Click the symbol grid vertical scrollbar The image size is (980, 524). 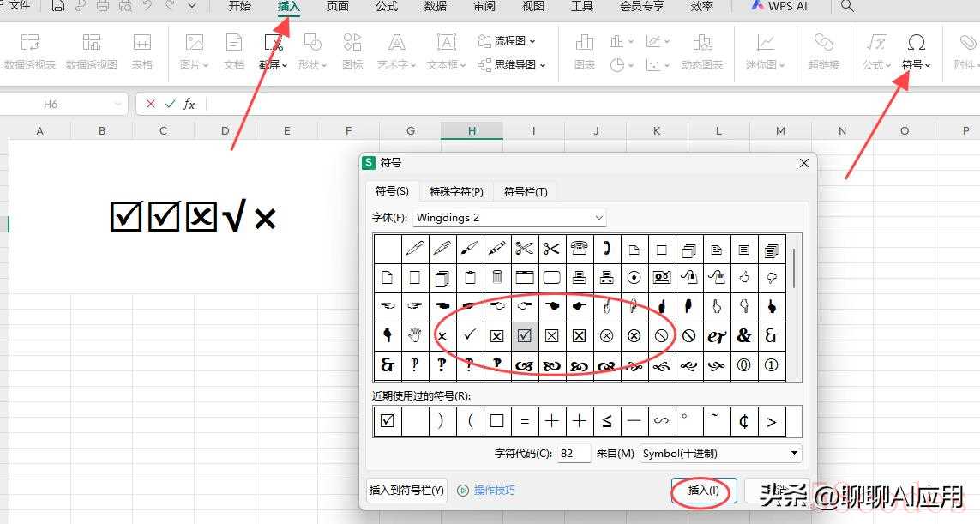795,268
